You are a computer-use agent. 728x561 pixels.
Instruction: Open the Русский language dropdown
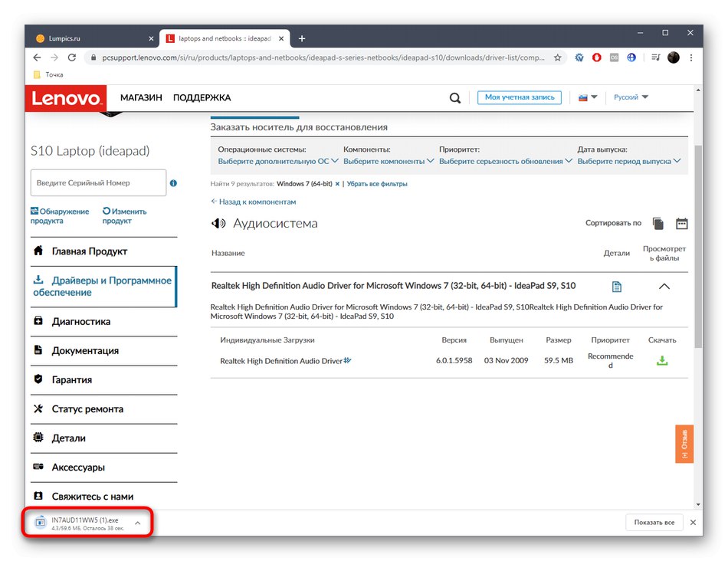click(631, 97)
